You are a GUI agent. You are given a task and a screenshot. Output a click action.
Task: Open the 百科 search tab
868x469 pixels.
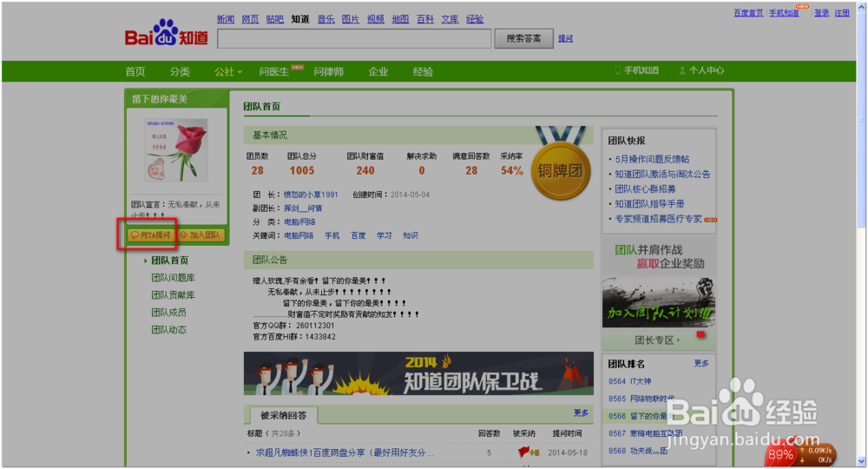click(425, 19)
